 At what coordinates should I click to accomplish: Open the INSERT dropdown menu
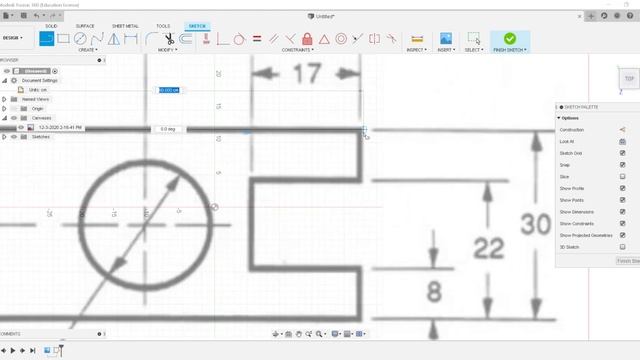coord(446,50)
